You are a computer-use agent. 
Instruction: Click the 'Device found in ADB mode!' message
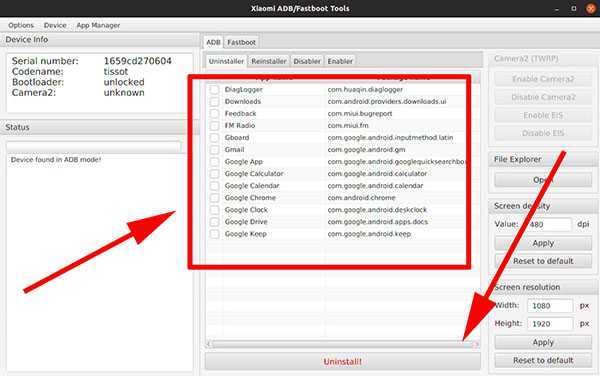click(x=56, y=160)
